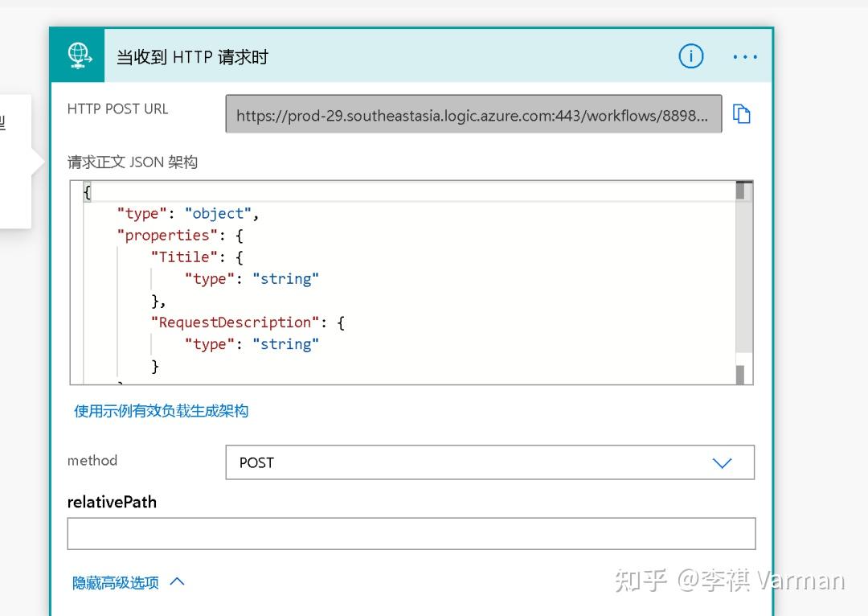Click the "type": "object" line
This screenshot has height=616, width=868.
pos(187,214)
